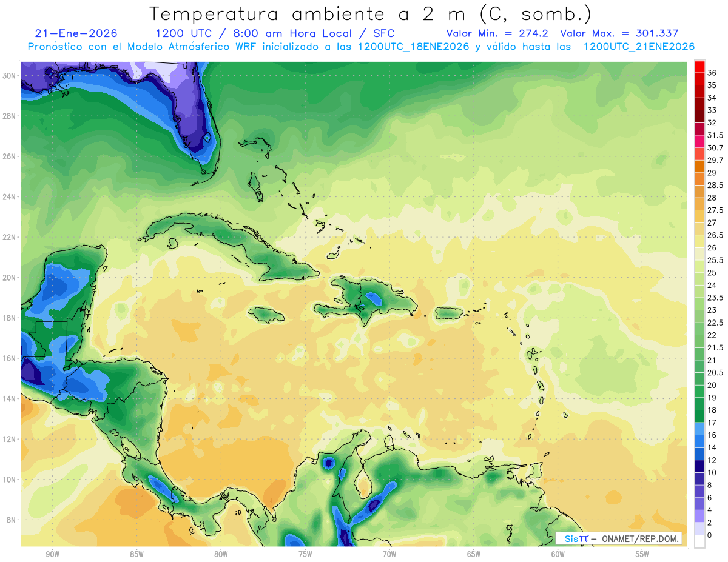Click the color bar label '29.7'
The height and width of the screenshot is (562, 728).
(x=715, y=161)
